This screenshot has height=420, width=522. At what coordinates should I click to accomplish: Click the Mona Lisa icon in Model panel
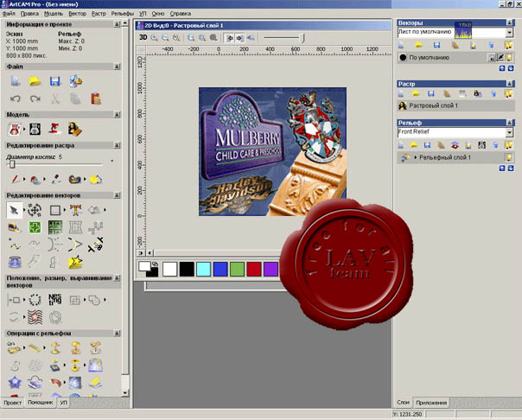75,129
